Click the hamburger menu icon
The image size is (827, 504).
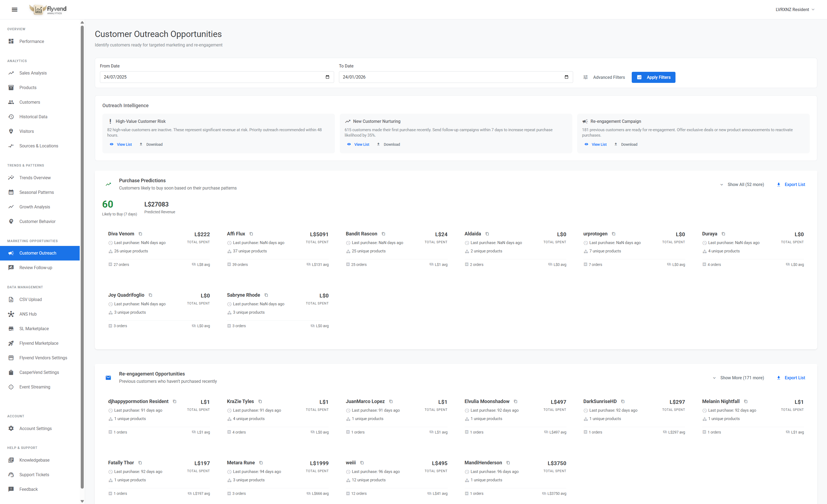(x=14, y=9)
